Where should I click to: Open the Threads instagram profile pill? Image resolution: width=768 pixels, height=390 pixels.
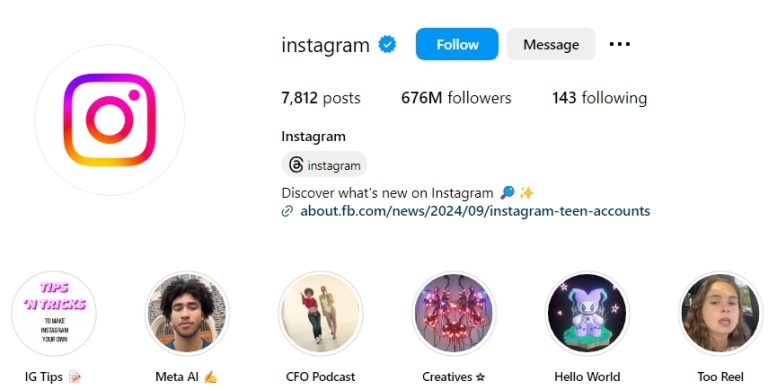[x=324, y=165]
